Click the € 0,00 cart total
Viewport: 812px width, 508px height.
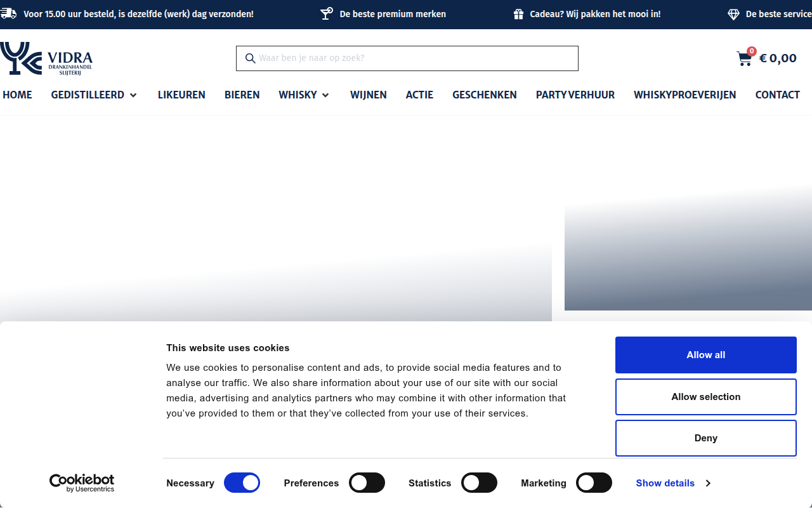[x=778, y=58]
